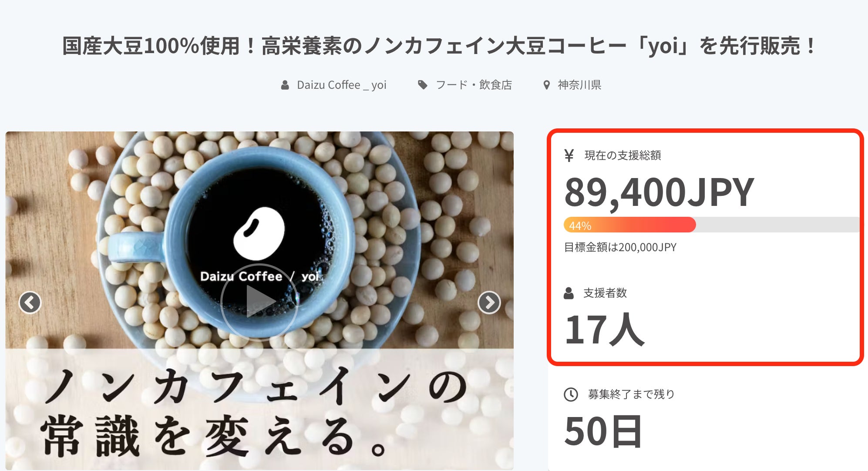
Task: Click the project title mentioning 大豆コーヒー「yoi」
Action: pyautogui.click(x=440, y=46)
